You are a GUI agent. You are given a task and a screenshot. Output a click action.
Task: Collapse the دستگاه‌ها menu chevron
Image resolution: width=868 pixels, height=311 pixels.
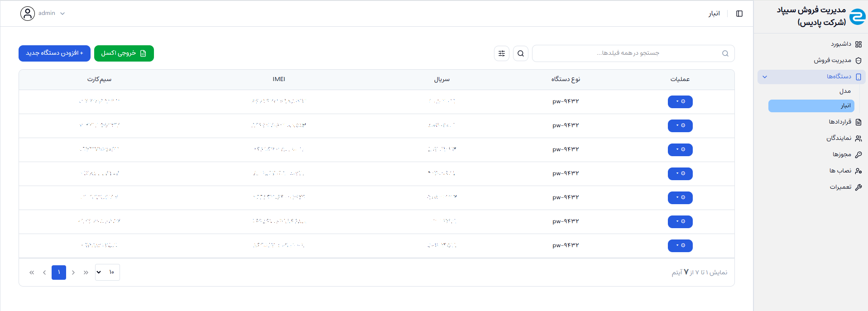tap(765, 77)
